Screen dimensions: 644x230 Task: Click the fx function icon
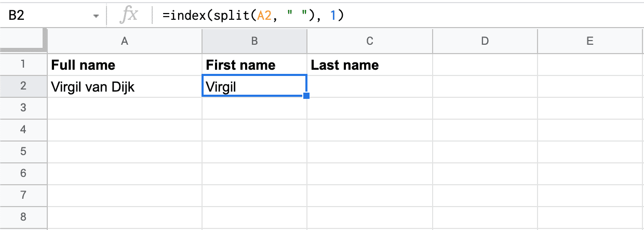point(128,16)
